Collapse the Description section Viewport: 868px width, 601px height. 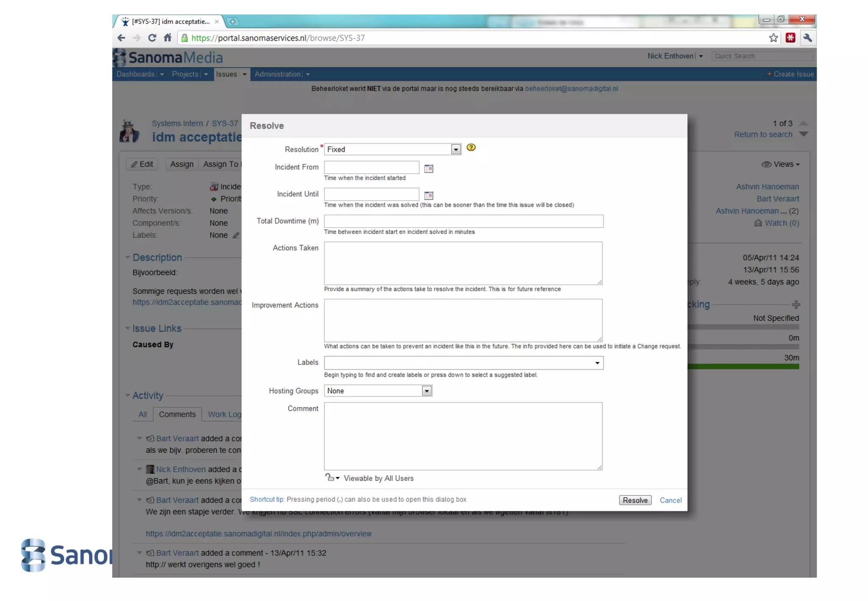(x=128, y=257)
